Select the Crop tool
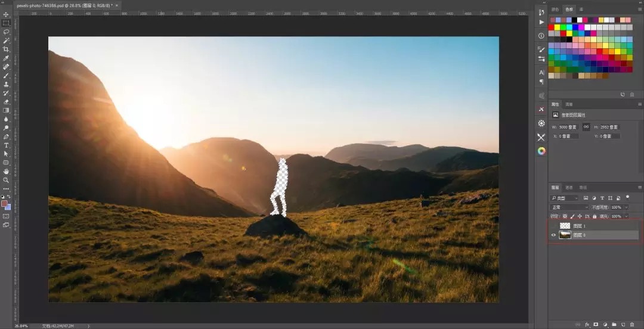This screenshot has height=329, width=644. (6, 49)
